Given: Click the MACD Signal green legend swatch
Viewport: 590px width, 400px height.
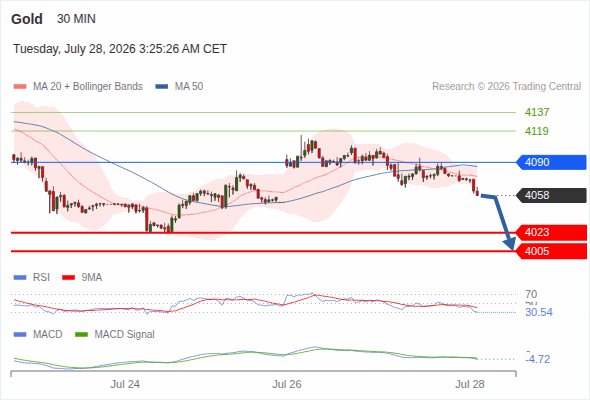Looking at the screenshot, I should click(81, 335).
